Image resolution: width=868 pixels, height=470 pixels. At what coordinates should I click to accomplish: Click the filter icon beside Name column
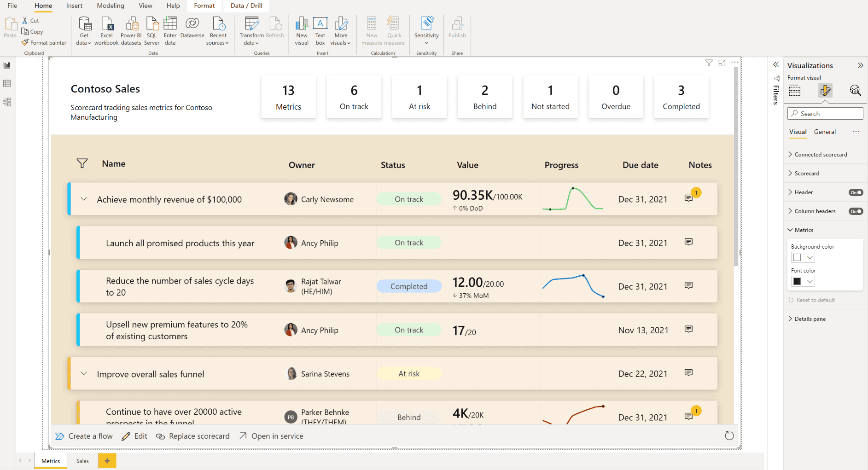pyautogui.click(x=82, y=163)
